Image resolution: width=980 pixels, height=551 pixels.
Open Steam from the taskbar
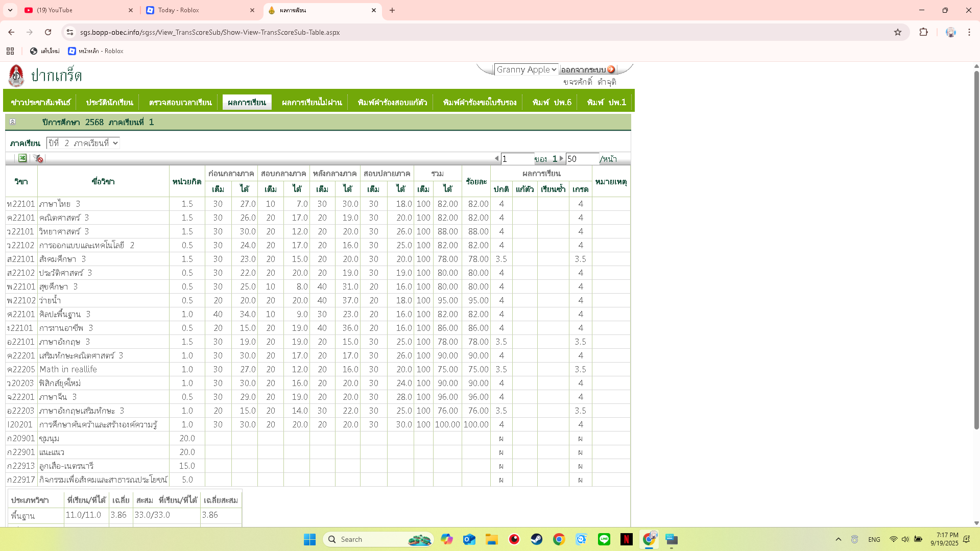tap(536, 539)
